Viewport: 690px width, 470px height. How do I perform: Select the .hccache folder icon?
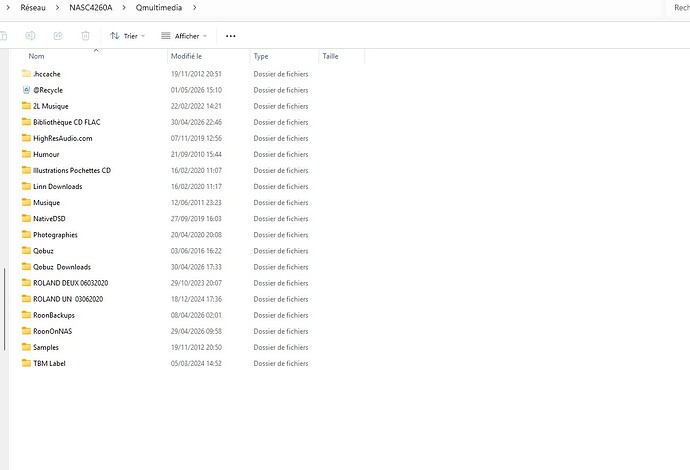pyautogui.click(x=26, y=73)
